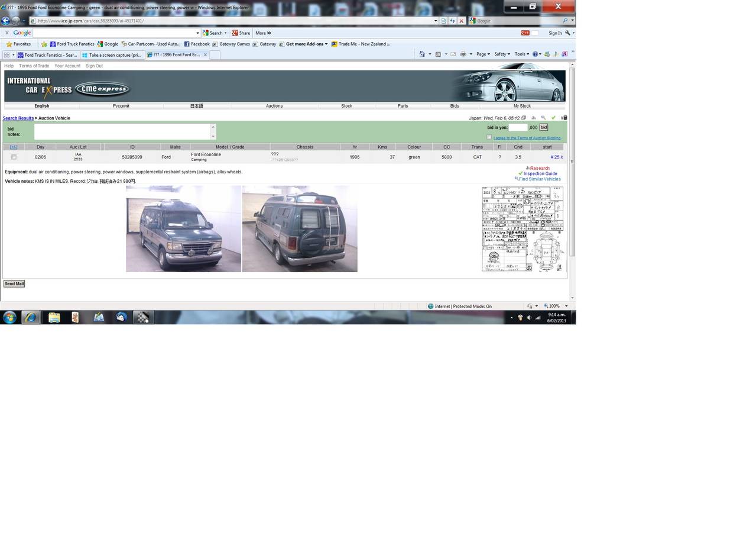Click the Send Mail button
Screen dimensions: 756x536
14,284
